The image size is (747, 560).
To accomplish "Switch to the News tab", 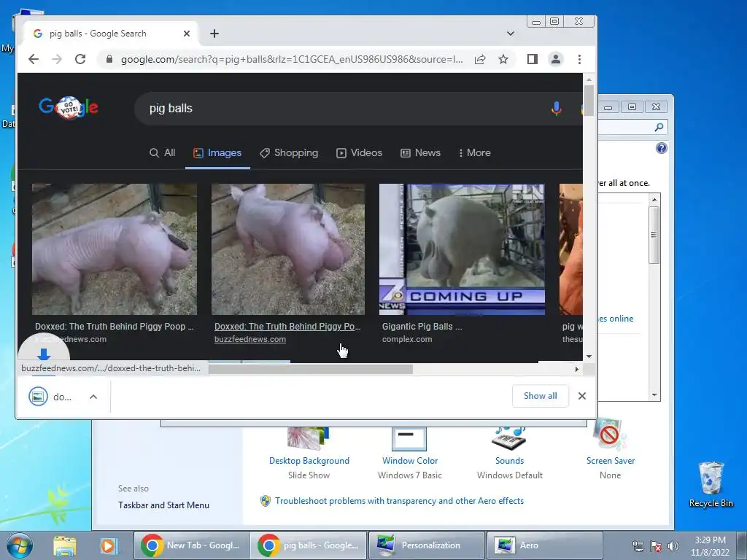I will pyautogui.click(x=420, y=153).
